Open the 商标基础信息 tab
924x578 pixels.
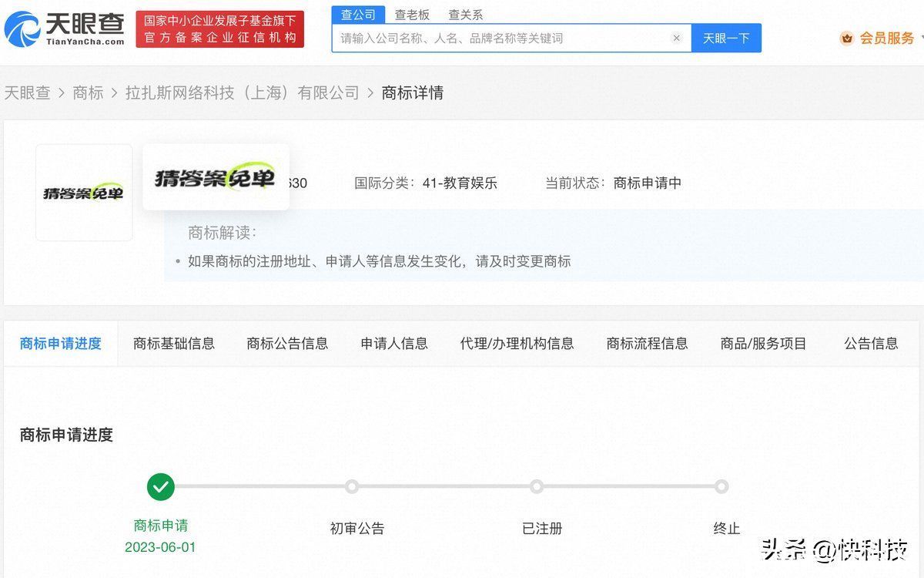point(174,344)
